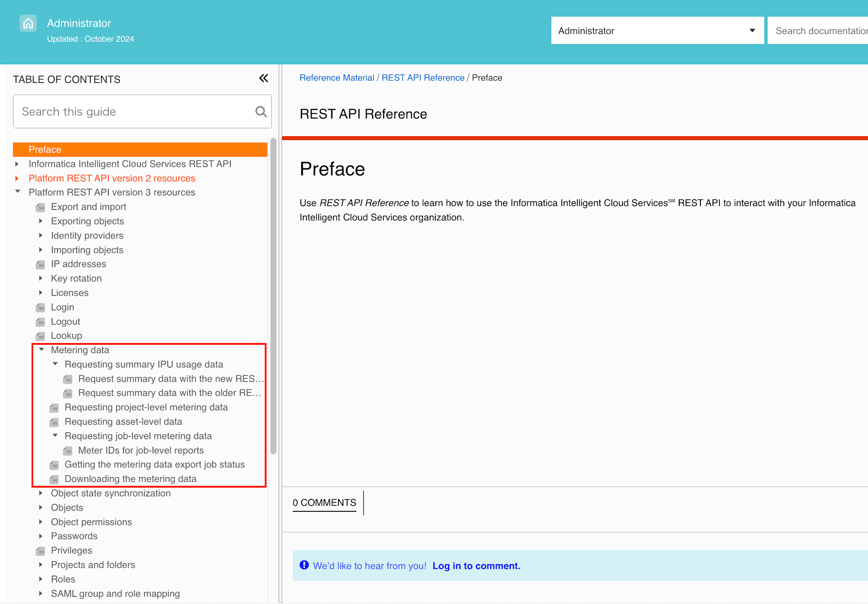Open the Login topic

point(62,307)
